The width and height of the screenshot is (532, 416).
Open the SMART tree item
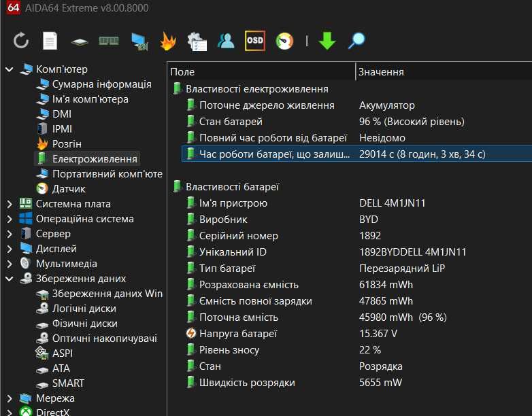point(60,383)
